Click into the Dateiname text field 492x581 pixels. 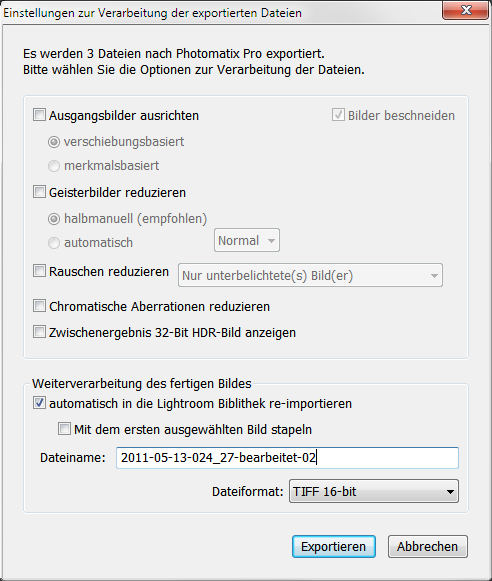point(287,458)
